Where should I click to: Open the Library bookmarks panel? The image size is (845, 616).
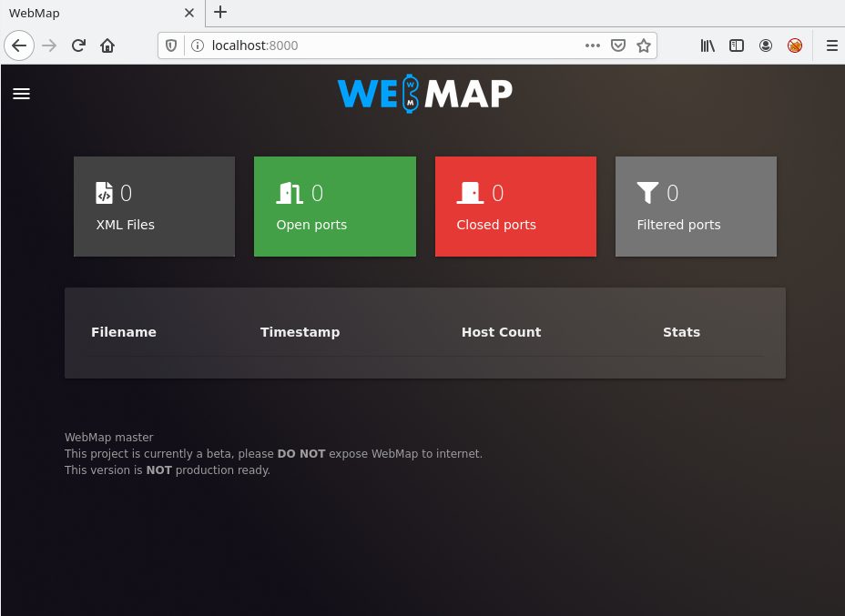click(708, 45)
